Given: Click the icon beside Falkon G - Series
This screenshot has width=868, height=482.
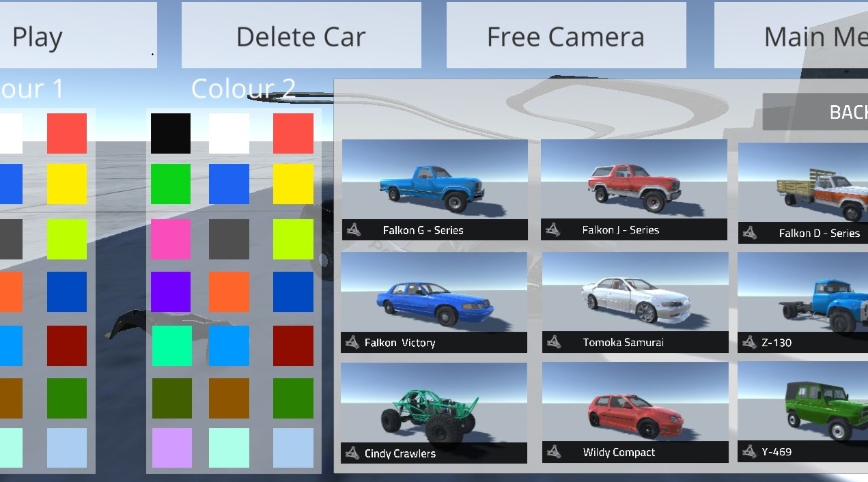Looking at the screenshot, I should [x=353, y=230].
